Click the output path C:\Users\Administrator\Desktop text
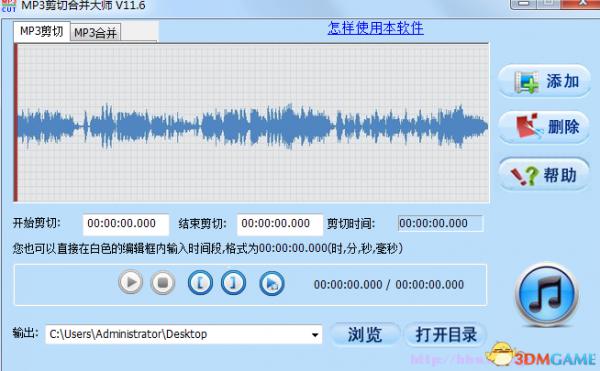Screen dimensions: 600x371 [129, 334]
